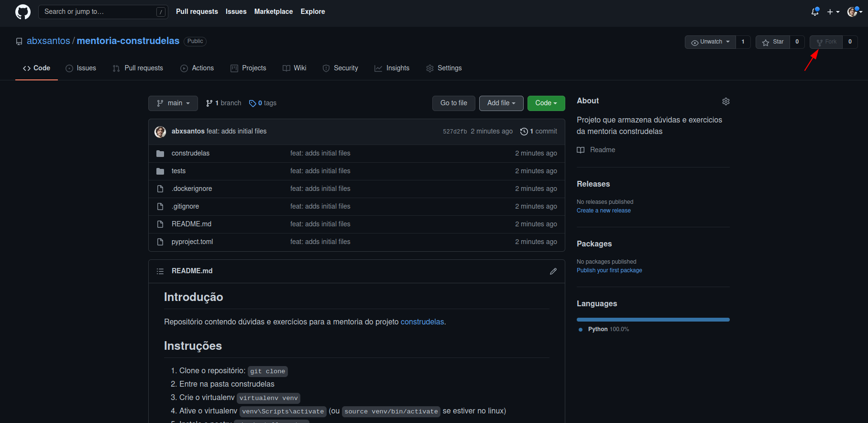Switch to the Settings tab
The height and width of the screenshot is (423, 868).
pyautogui.click(x=444, y=68)
